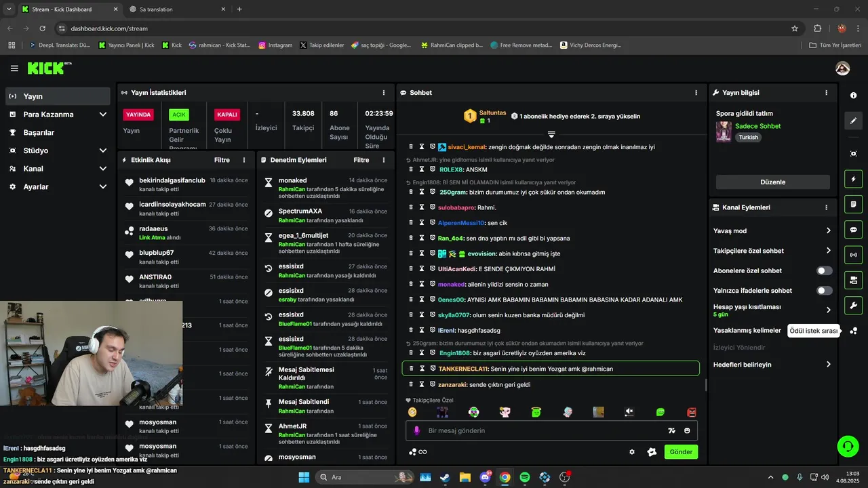Click Filtre in Etkinlik Akışı panel
The width and height of the screenshot is (868, 488).
[222, 160]
